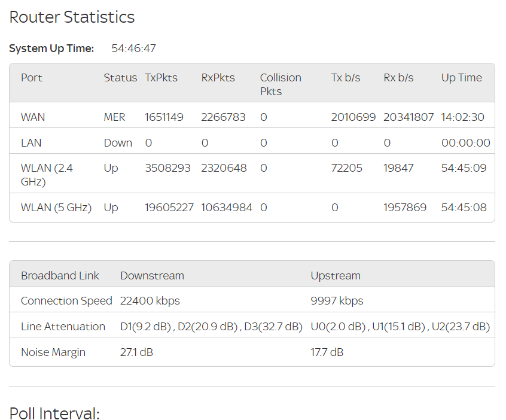The width and height of the screenshot is (506, 420).
Task: Select the Connection Speed row
Action: (66, 300)
